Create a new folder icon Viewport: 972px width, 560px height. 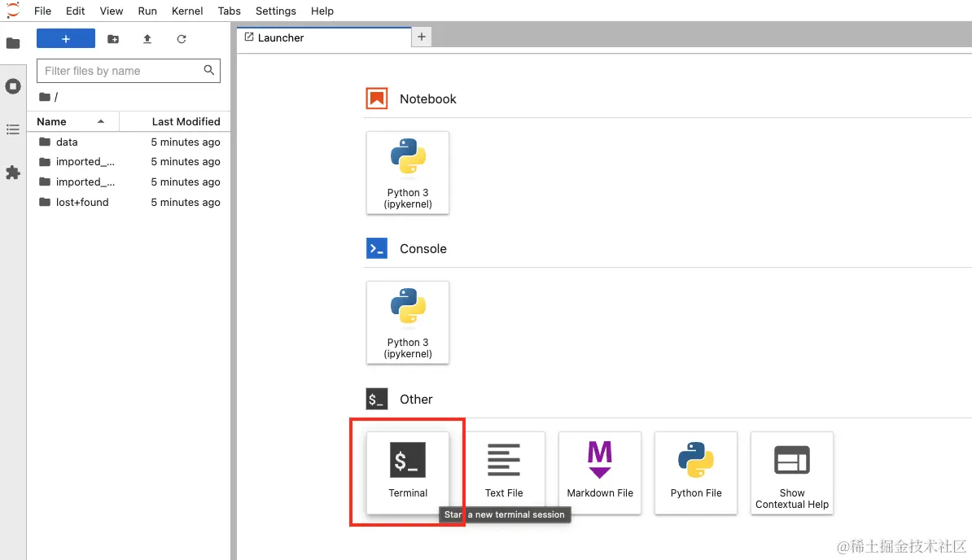point(113,39)
